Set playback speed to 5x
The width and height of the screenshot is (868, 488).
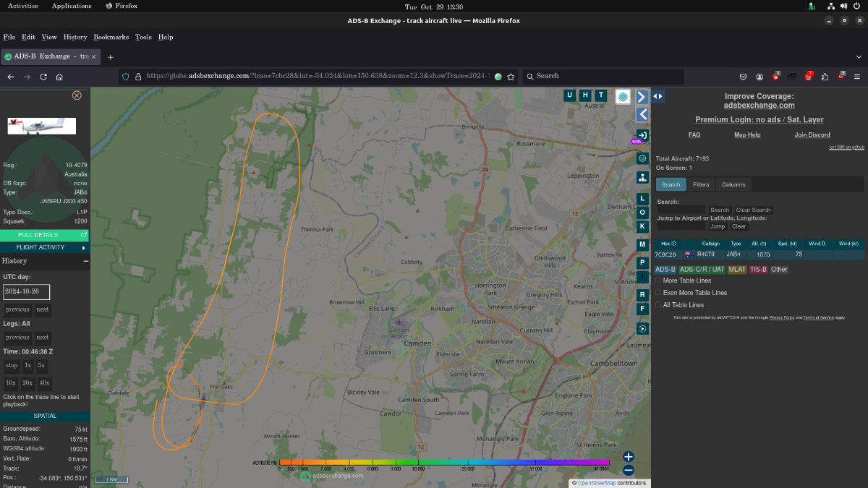coord(41,366)
